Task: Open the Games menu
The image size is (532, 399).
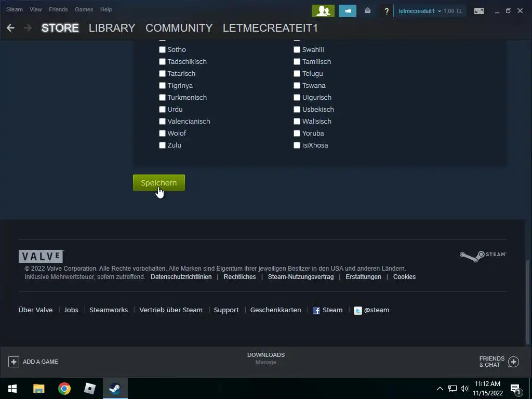Action: 84,9
